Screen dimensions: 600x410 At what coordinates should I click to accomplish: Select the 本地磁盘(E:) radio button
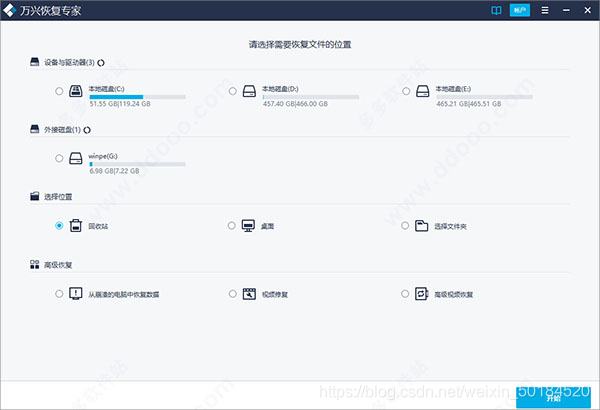pos(406,91)
